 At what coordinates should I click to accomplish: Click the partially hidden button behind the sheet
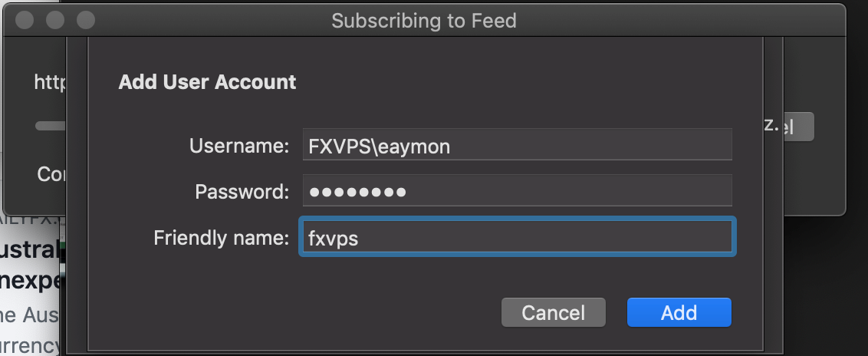(788, 127)
